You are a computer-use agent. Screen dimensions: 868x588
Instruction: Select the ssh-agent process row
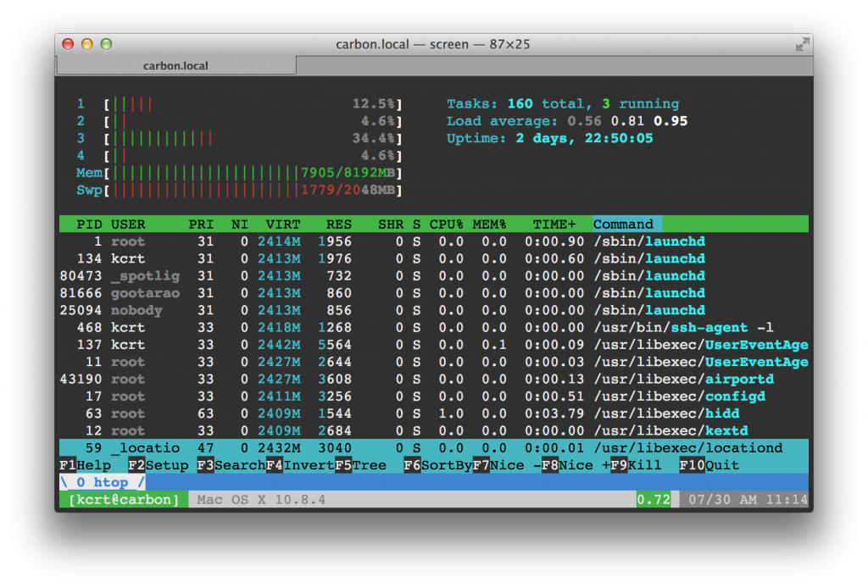(x=434, y=327)
